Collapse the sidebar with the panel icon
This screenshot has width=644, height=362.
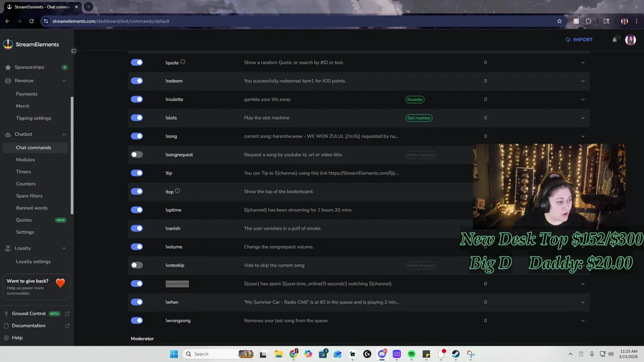click(73, 51)
